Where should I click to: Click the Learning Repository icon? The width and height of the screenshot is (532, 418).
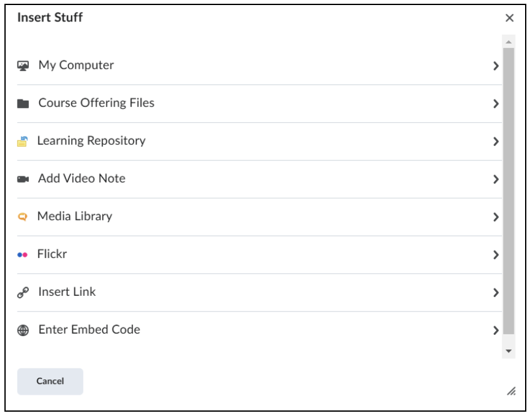tap(23, 141)
